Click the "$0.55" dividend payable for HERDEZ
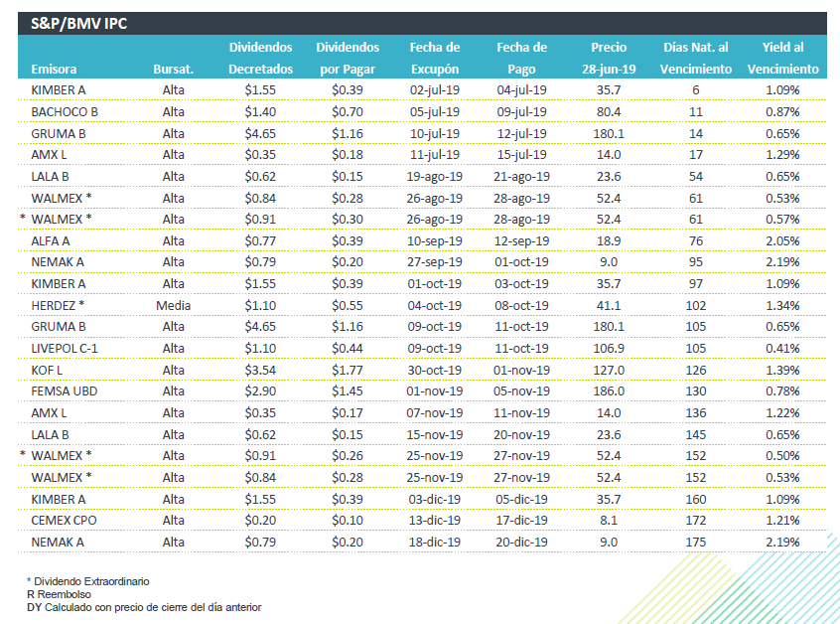The height and width of the screenshot is (624, 840). (348, 306)
